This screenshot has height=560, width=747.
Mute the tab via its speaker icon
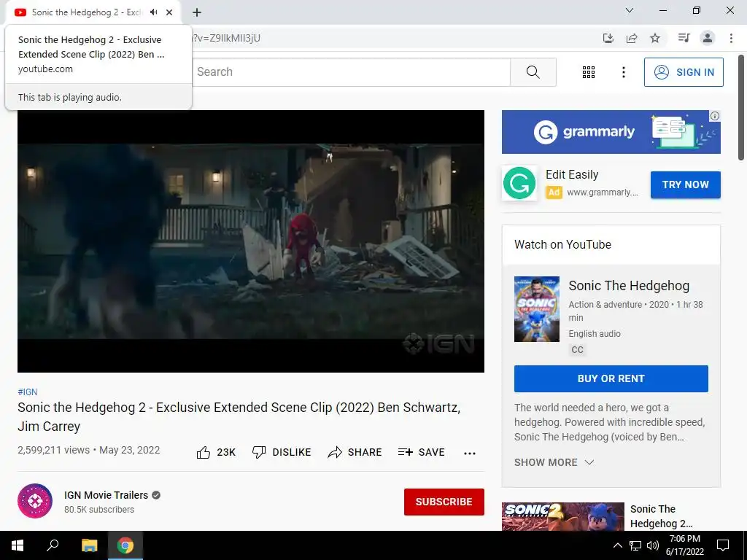tap(153, 12)
